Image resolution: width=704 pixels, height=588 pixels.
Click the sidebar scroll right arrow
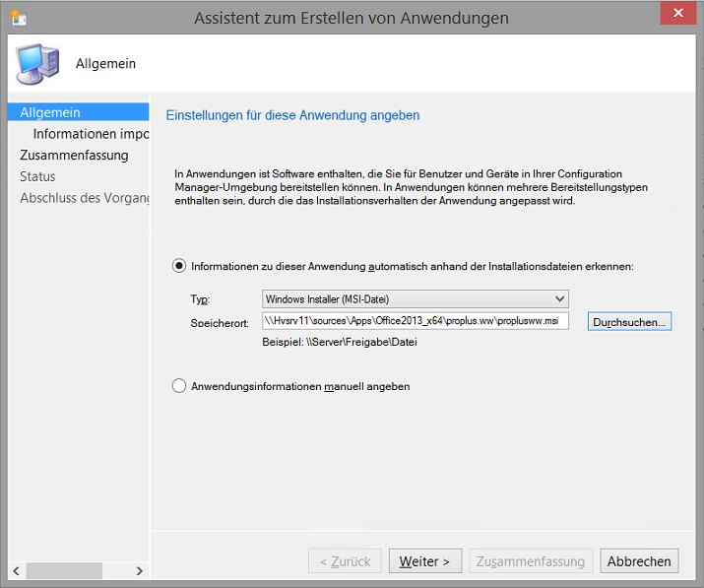coord(140,571)
